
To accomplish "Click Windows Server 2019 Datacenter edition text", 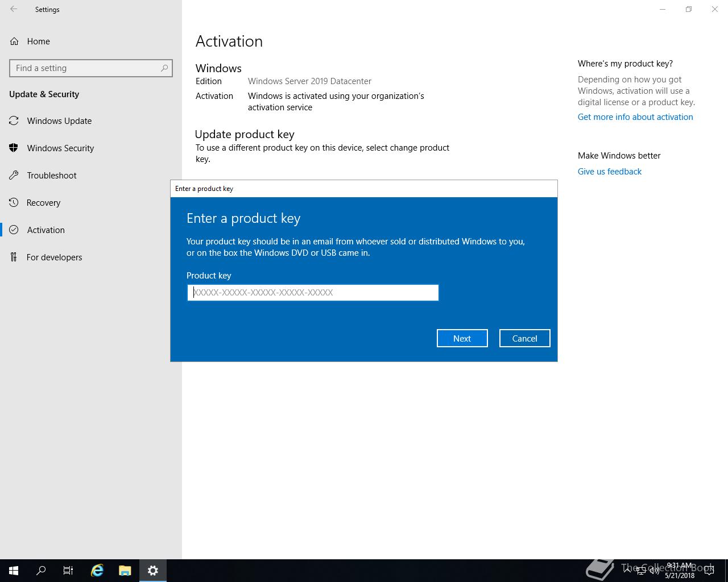I will point(309,81).
